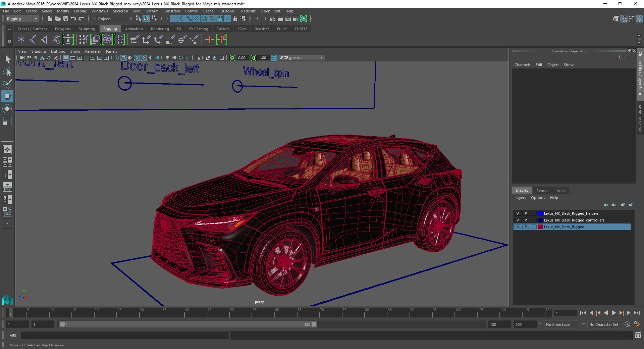Image resolution: width=644 pixels, height=349 pixels.
Task: Open the Constrain menu
Action: coord(171,11)
